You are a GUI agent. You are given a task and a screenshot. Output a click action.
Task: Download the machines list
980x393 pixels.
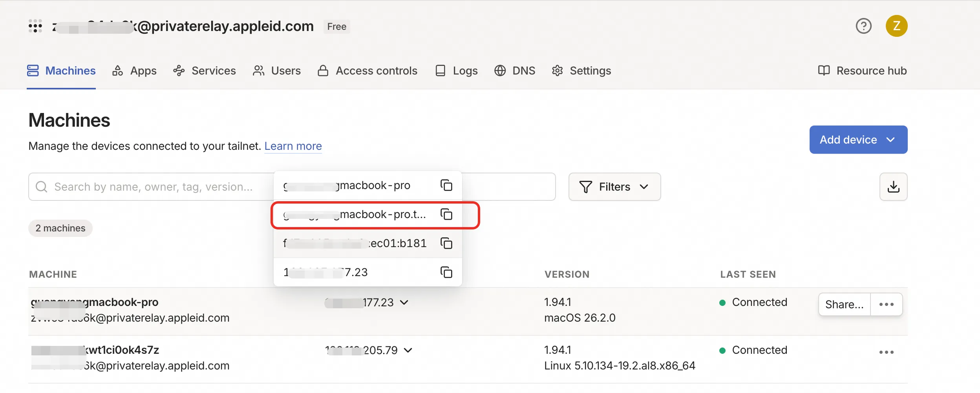click(893, 187)
